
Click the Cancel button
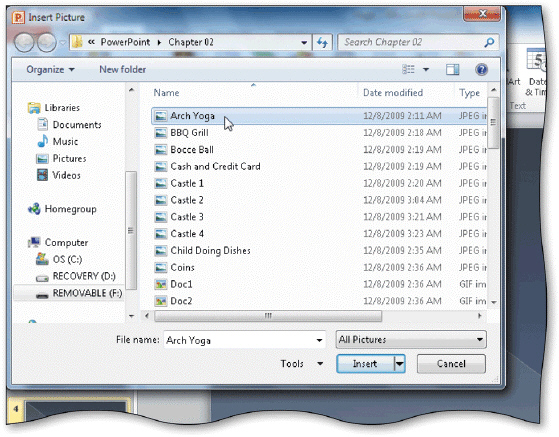(x=451, y=364)
